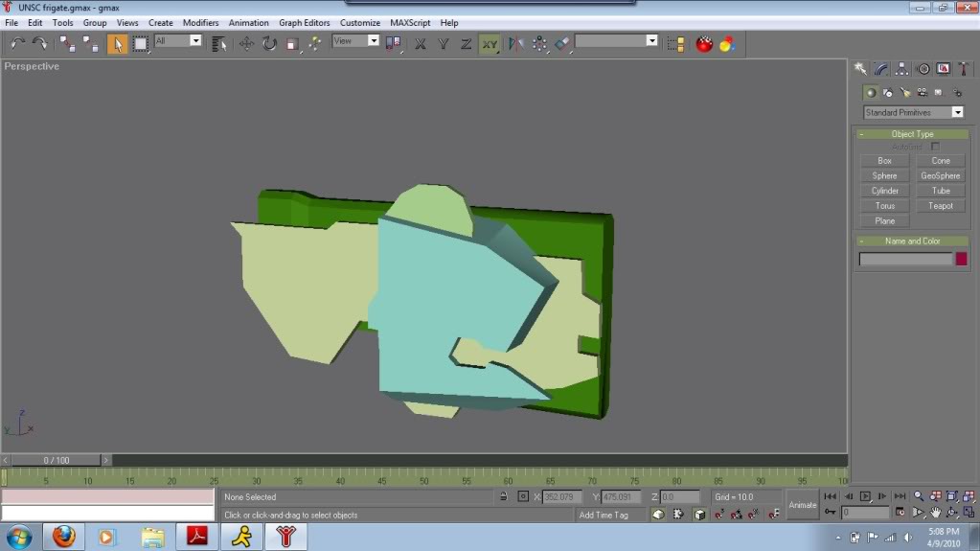Toggle Key Mode key icon
Image resolution: width=980 pixels, height=551 pixels.
tap(830, 513)
